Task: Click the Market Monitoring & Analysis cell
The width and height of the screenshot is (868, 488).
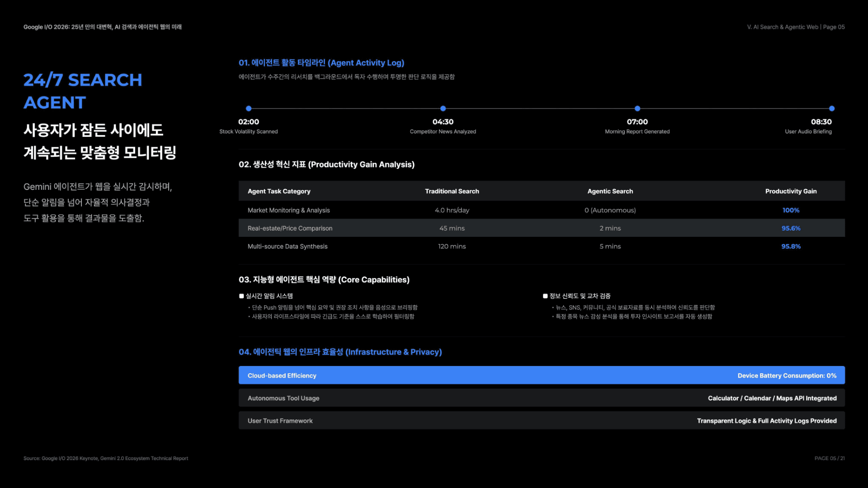Action: tap(289, 210)
